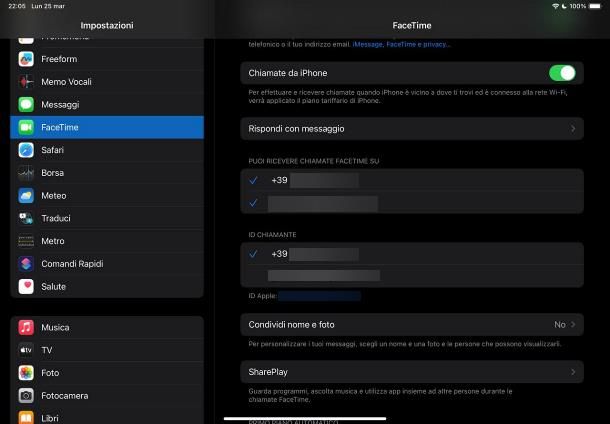Screen dimensions: 610x424
Task: Select Freeform in settings list
Action: click(107, 59)
